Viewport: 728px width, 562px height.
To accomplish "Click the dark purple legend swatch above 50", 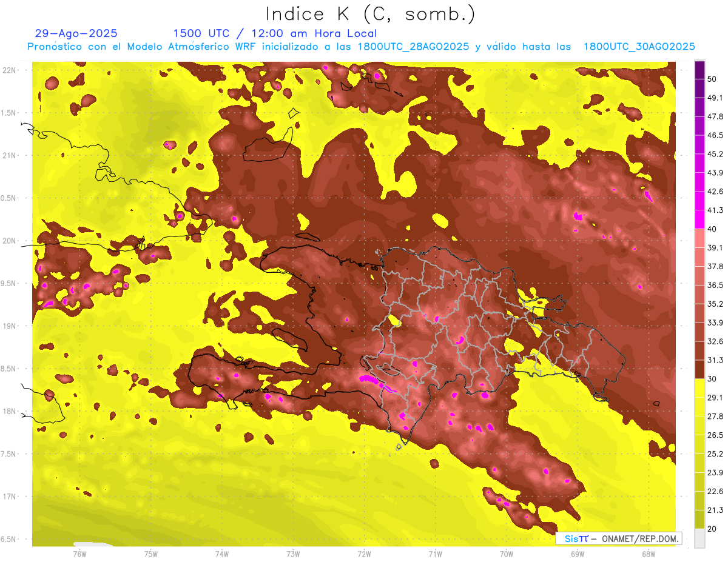I will coord(699,70).
